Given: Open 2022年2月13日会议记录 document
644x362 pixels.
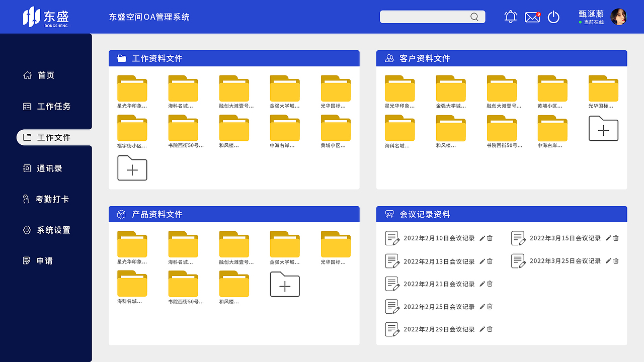Looking at the screenshot, I should pos(430,261).
